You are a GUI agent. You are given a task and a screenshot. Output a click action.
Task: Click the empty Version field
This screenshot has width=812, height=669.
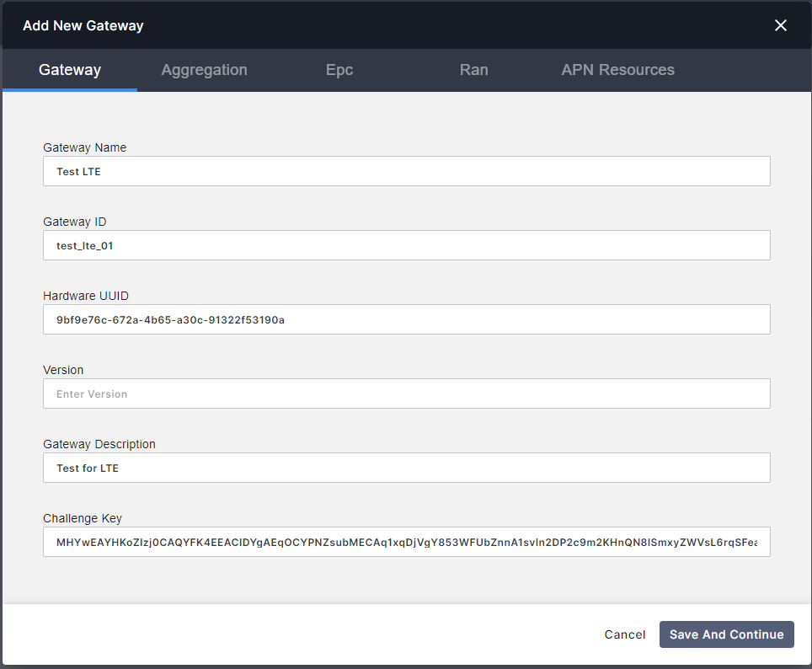[407, 393]
